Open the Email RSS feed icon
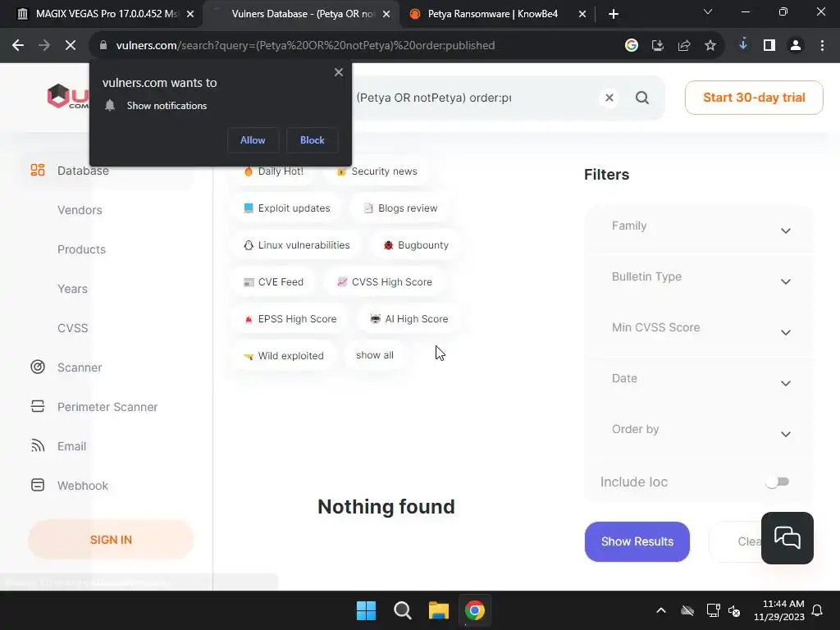This screenshot has height=630, width=840. [x=38, y=445]
